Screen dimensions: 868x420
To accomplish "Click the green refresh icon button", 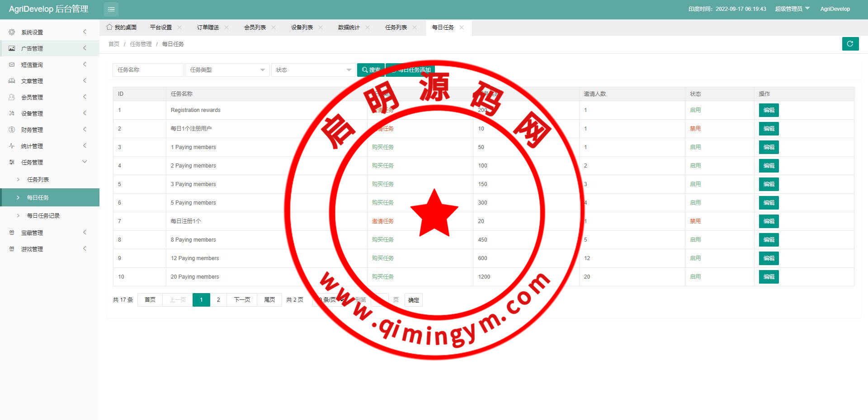I will click(x=850, y=44).
